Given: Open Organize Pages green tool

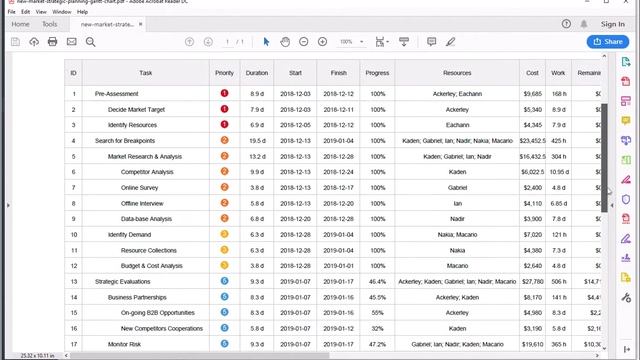Looking at the screenshot, I should tap(626, 160).
